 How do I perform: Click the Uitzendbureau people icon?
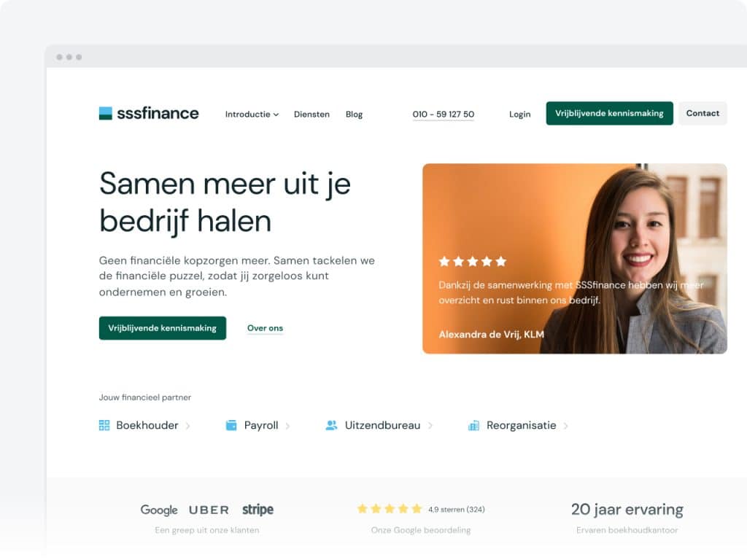[x=331, y=425]
